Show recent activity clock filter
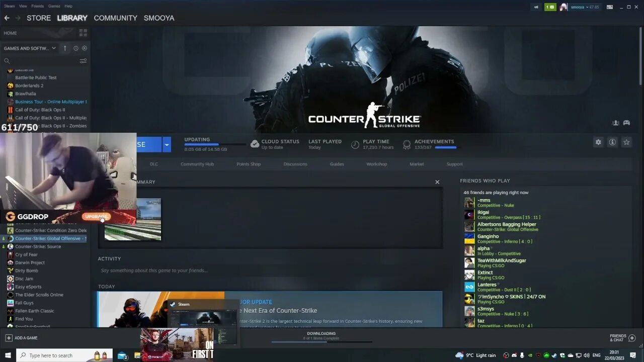The image size is (644, 362). pyautogui.click(x=76, y=48)
